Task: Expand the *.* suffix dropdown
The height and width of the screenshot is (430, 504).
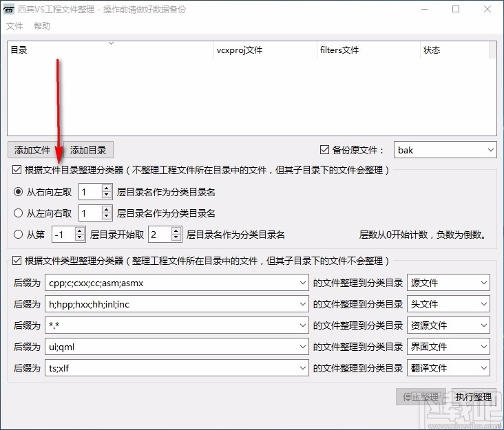Action: tap(302, 325)
